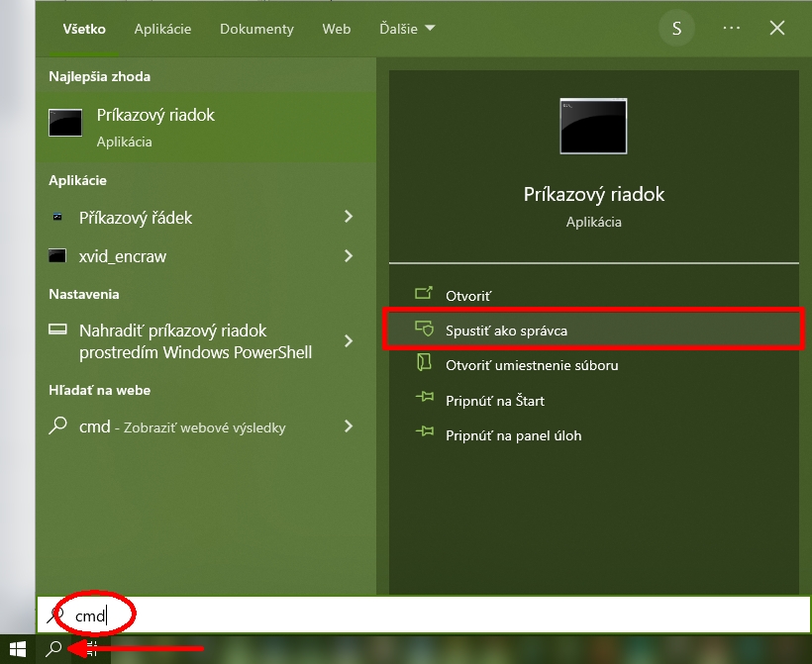This screenshot has height=664, width=812.
Task: Click the search input field with cmd
Action: click(396, 616)
